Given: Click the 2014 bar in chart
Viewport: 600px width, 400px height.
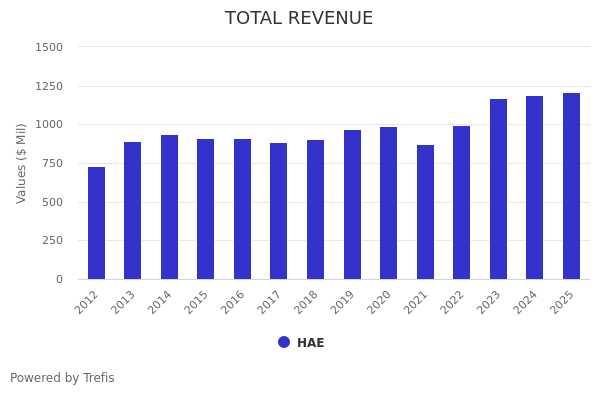Looking at the screenshot, I should coord(169,207).
